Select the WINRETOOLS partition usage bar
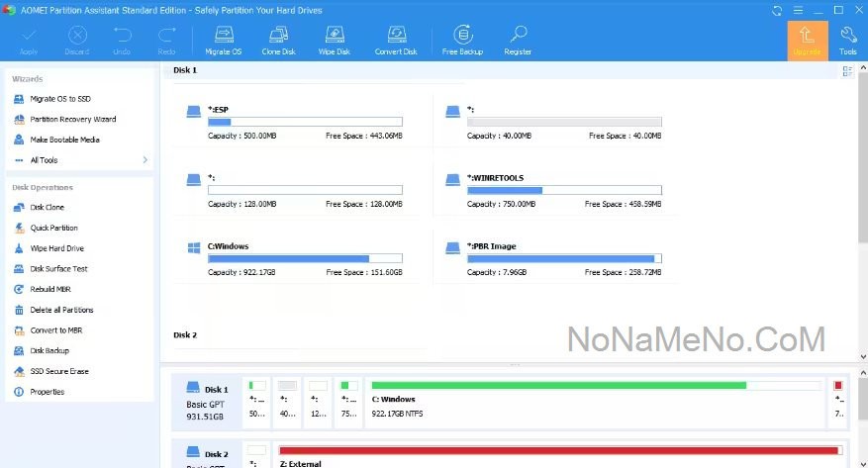 click(564, 190)
